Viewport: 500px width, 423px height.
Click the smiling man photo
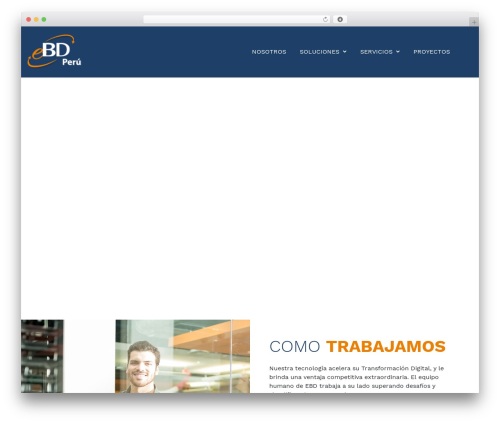pos(183,356)
